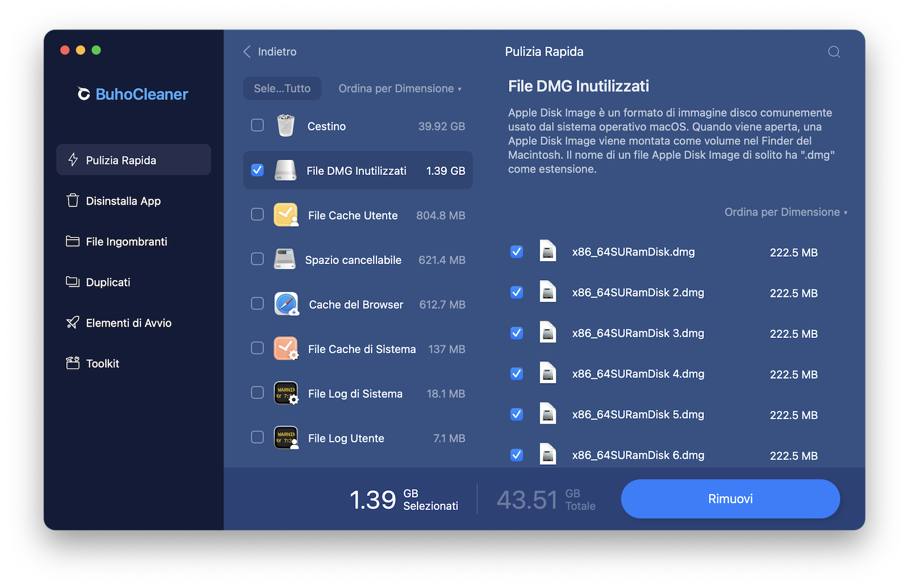Viewport: 909px width, 588px height.
Task: Check the File Cache di Sistema checkbox
Action: (257, 348)
